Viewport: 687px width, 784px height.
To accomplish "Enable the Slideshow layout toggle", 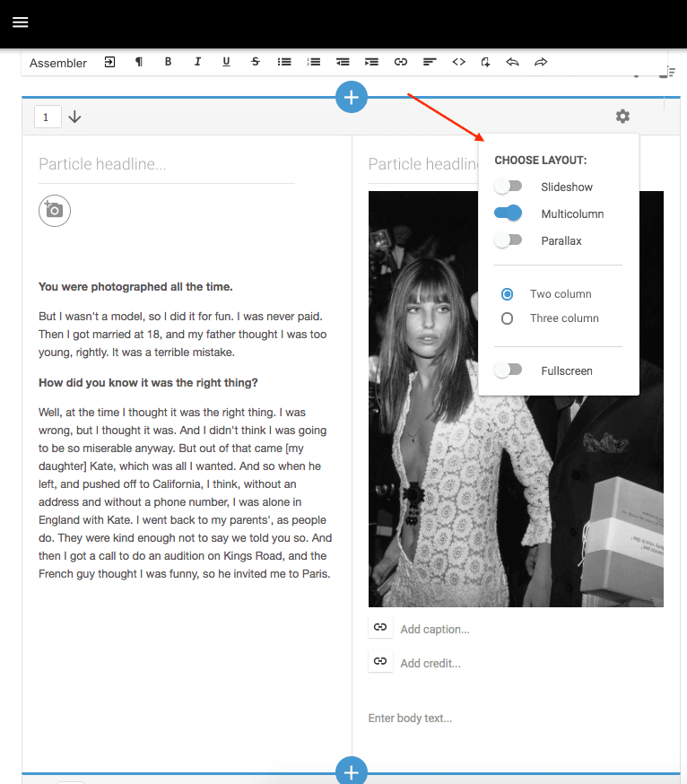I will click(508, 187).
